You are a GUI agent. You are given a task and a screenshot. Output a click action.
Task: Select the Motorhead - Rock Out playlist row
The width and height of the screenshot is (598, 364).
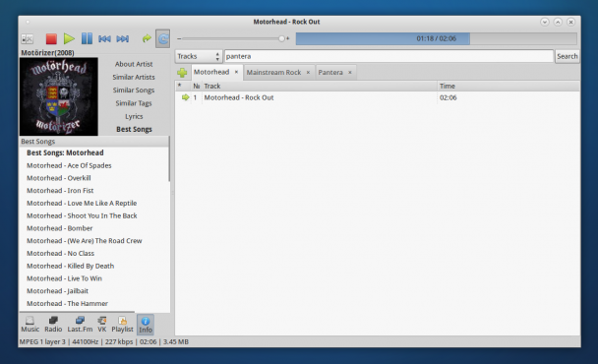point(378,97)
